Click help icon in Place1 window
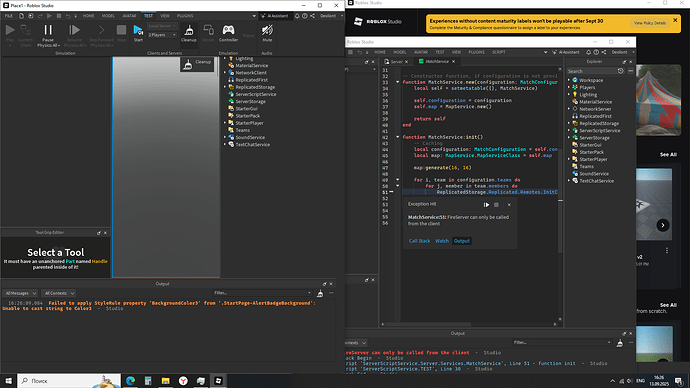Image resolution: width=690 pixels, height=388 pixels. 305,16
